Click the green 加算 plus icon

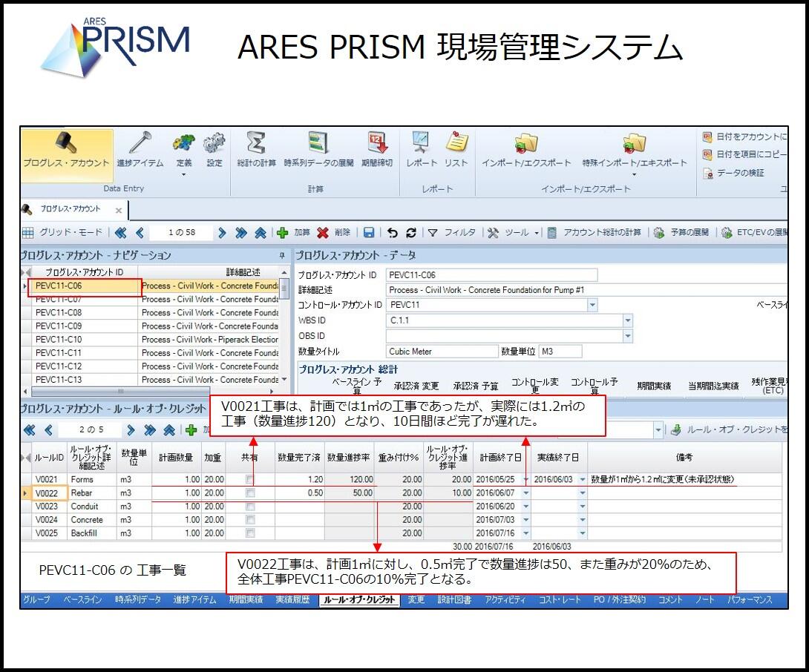[x=282, y=233]
